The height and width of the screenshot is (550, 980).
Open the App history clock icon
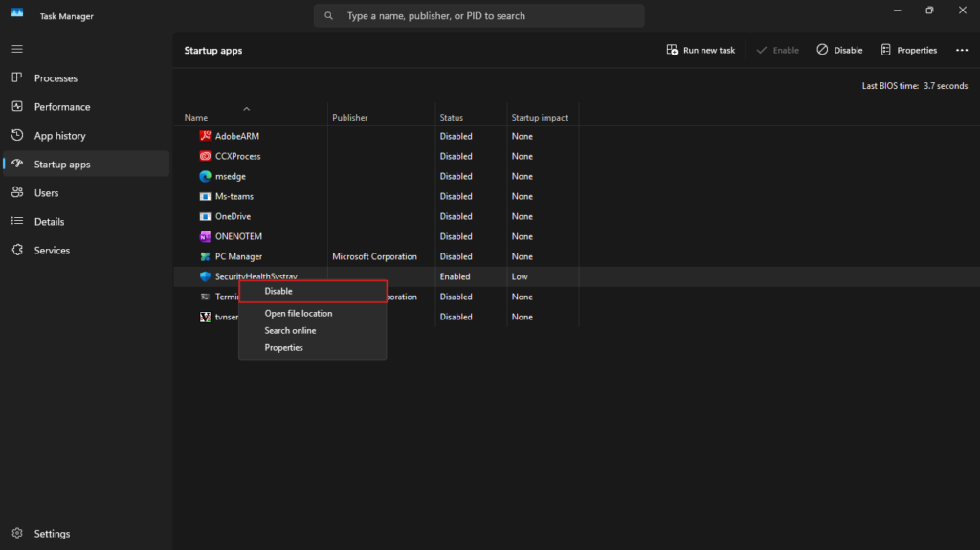(x=17, y=135)
